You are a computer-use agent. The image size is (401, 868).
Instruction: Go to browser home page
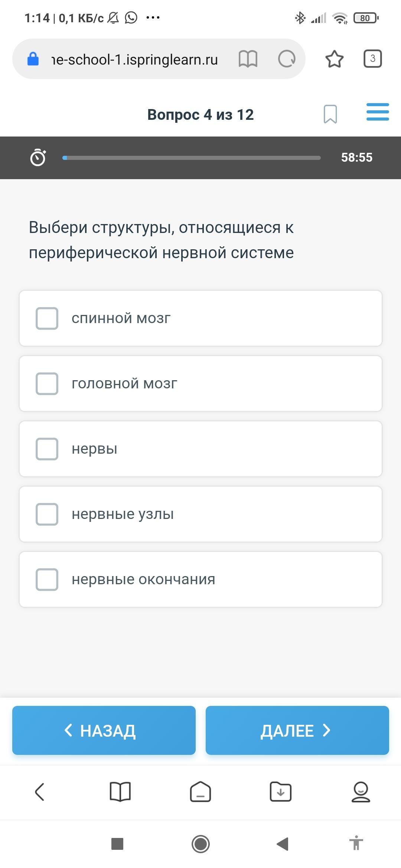pyautogui.click(x=200, y=792)
